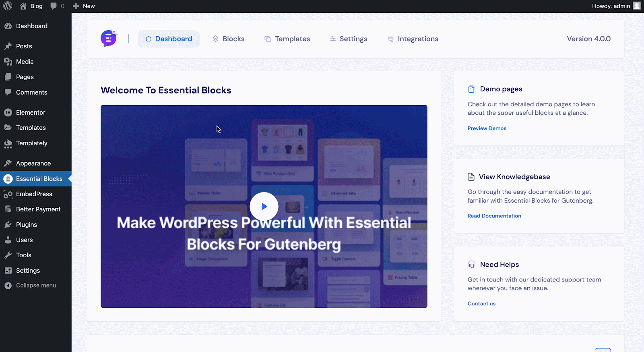Open the admin user avatar
The width and height of the screenshot is (644, 352).
pyautogui.click(x=637, y=6)
